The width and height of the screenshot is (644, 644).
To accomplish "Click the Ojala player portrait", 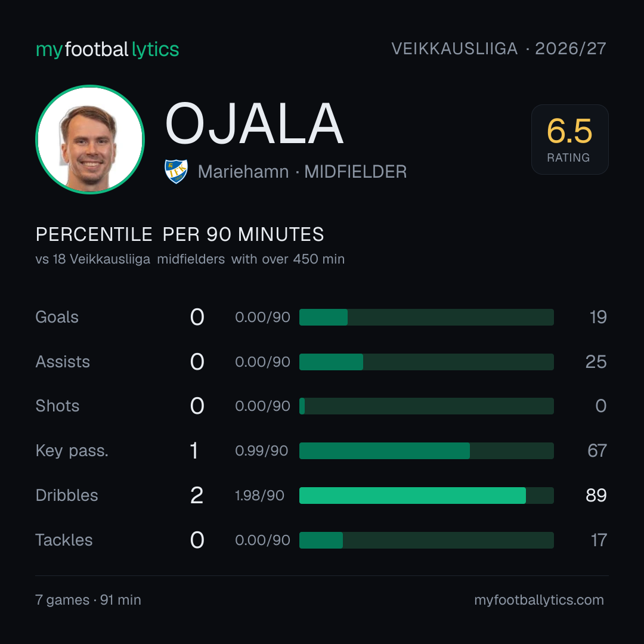I will coord(90,140).
